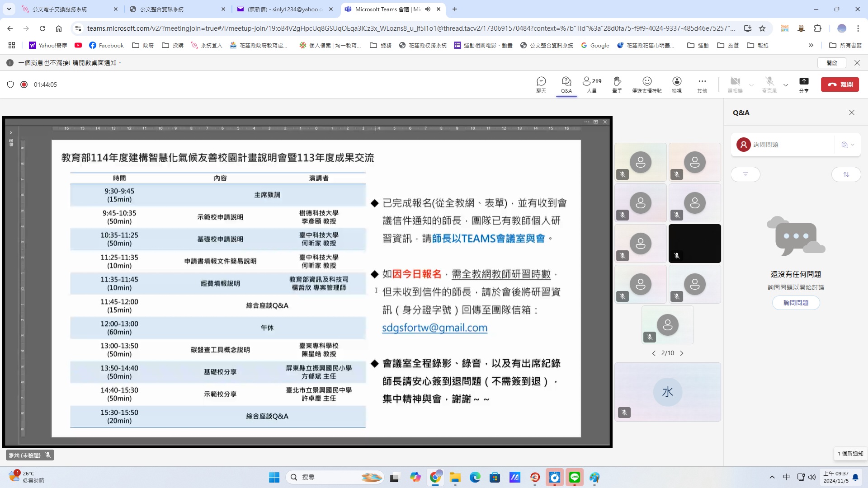The height and width of the screenshot is (488, 868).
Task: Open LINE app from the taskbar
Action: click(x=575, y=477)
